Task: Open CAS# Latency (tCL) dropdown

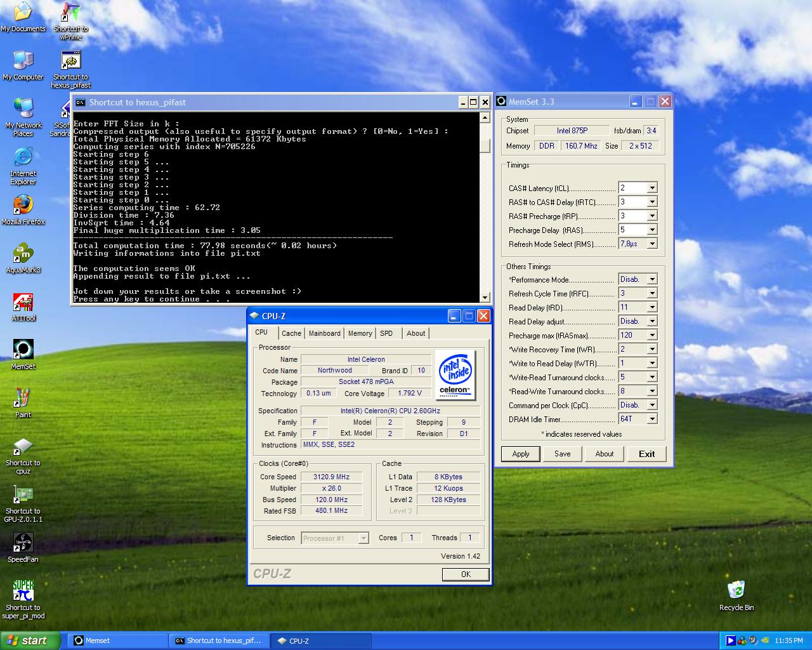Action: click(x=652, y=188)
